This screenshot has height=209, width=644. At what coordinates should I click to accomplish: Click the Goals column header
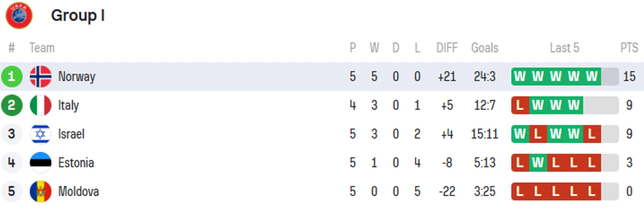[x=484, y=48]
